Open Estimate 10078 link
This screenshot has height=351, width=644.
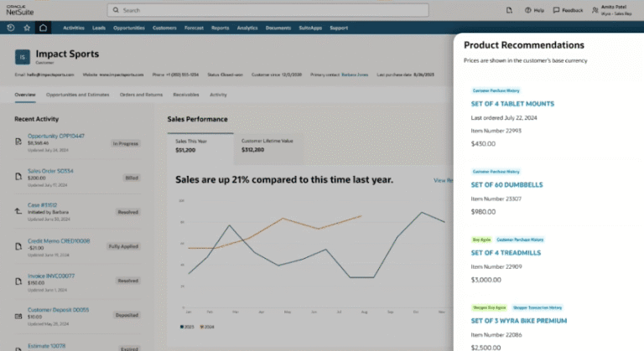tap(46, 346)
